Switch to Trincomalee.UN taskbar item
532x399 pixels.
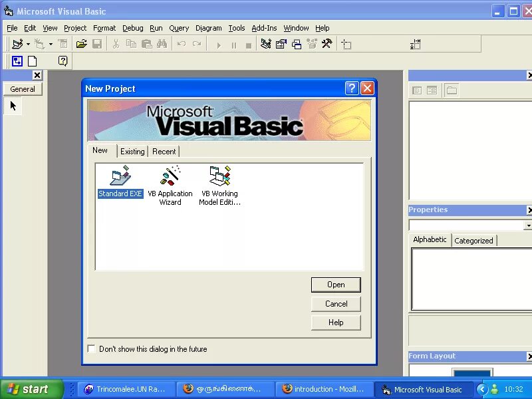pos(126,389)
